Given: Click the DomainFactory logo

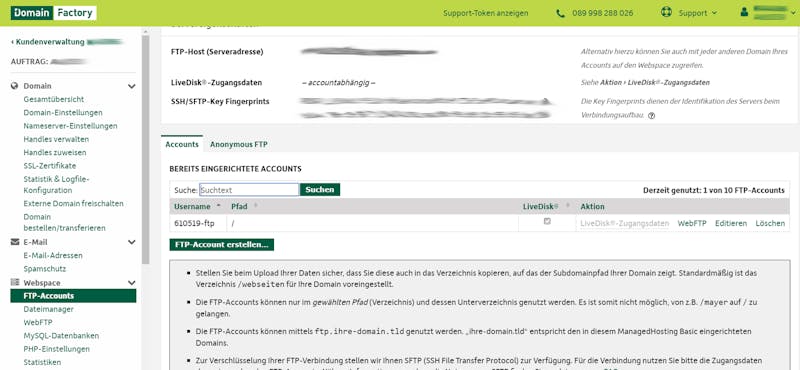Looking at the screenshot, I should tap(54, 13).
